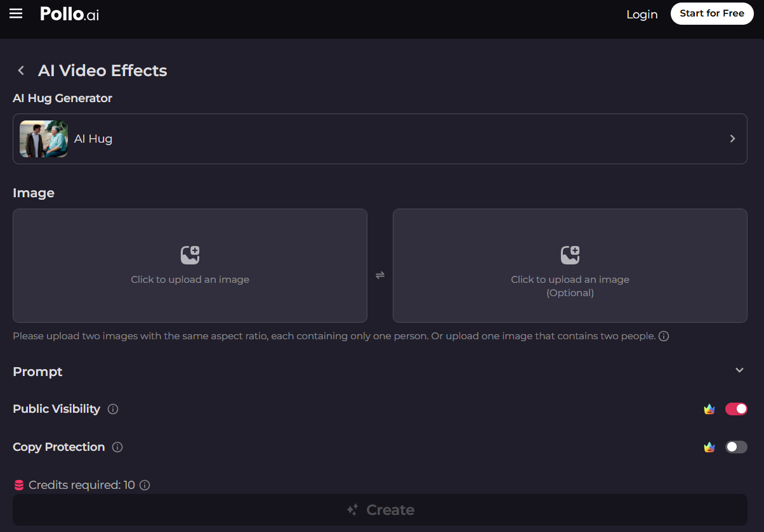Click the crown icon beside Public Visibility toggle
The width and height of the screenshot is (764, 532).
pyautogui.click(x=709, y=409)
